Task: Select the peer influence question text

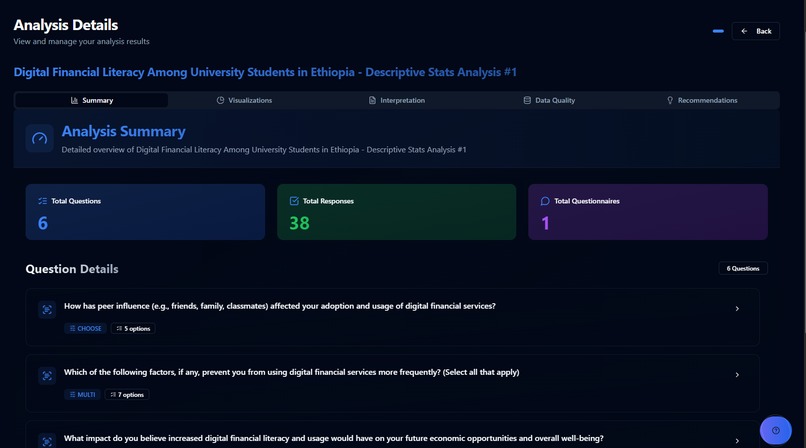Action: (280, 306)
